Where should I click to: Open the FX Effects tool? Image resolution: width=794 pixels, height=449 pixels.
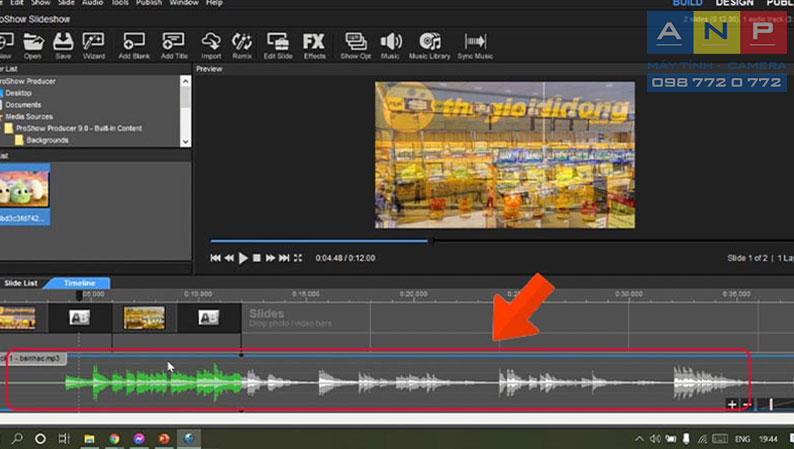pyautogui.click(x=314, y=46)
